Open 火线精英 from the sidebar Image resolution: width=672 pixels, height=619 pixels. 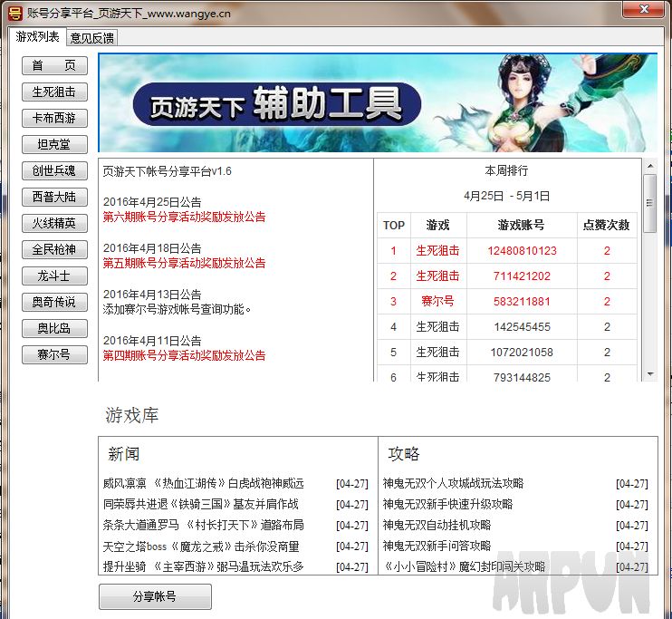pyautogui.click(x=54, y=223)
